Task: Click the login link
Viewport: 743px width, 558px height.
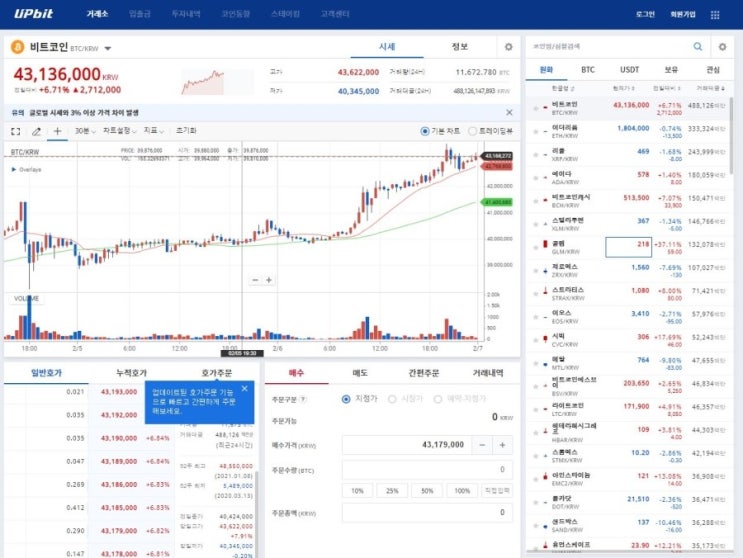Action: click(x=645, y=14)
